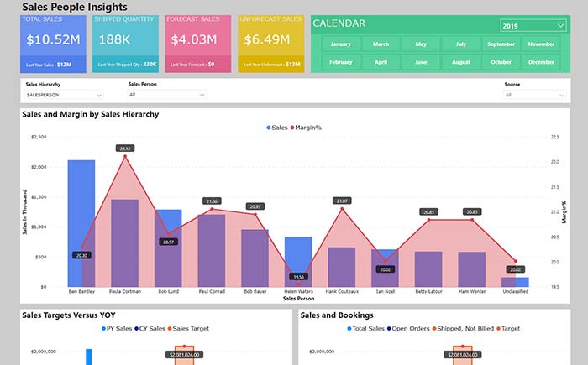Select Betty Latour's sales bar
Viewport: 588px width, 365px height.
(x=428, y=269)
